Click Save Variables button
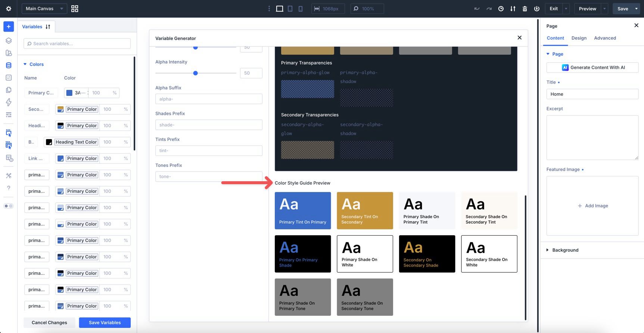Screen dimensions: 644x333 coord(105,323)
